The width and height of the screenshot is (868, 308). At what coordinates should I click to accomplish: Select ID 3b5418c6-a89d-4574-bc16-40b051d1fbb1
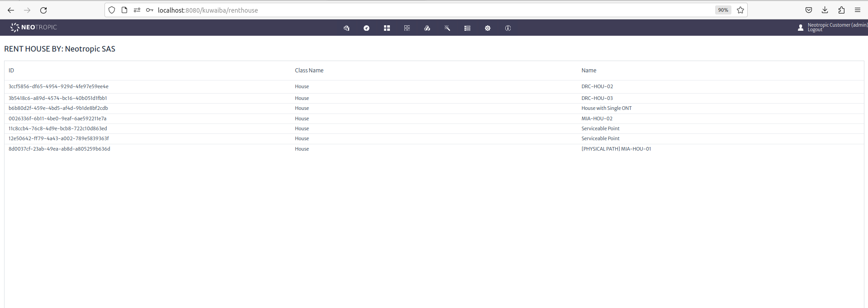[58, 98]
